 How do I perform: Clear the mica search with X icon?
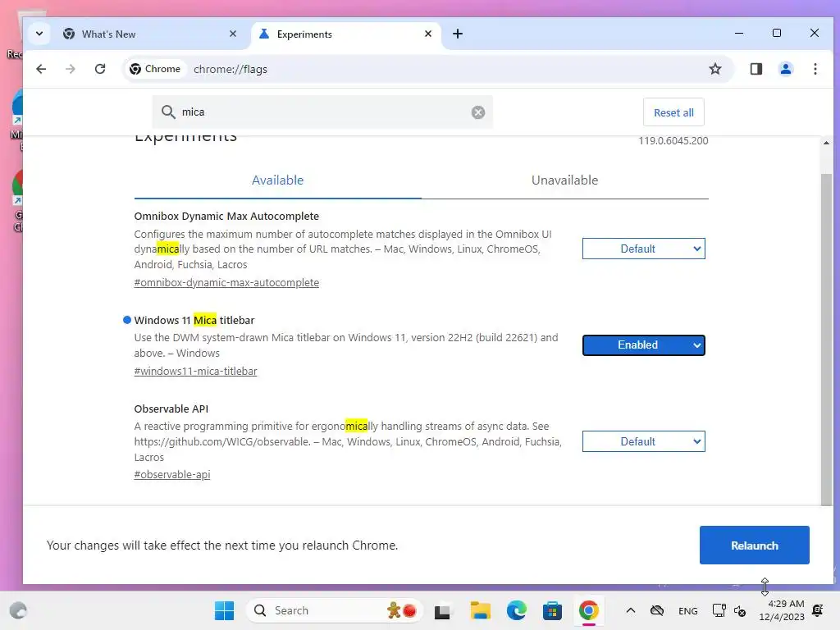tap(478, 112)
